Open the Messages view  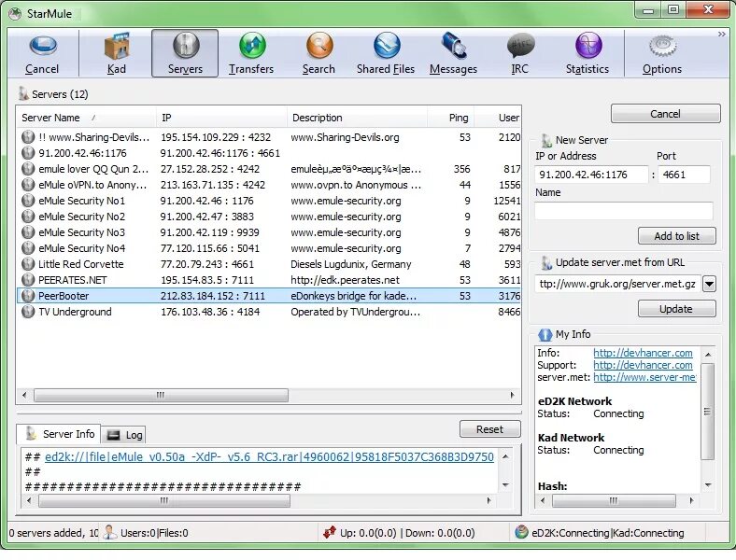453,53
